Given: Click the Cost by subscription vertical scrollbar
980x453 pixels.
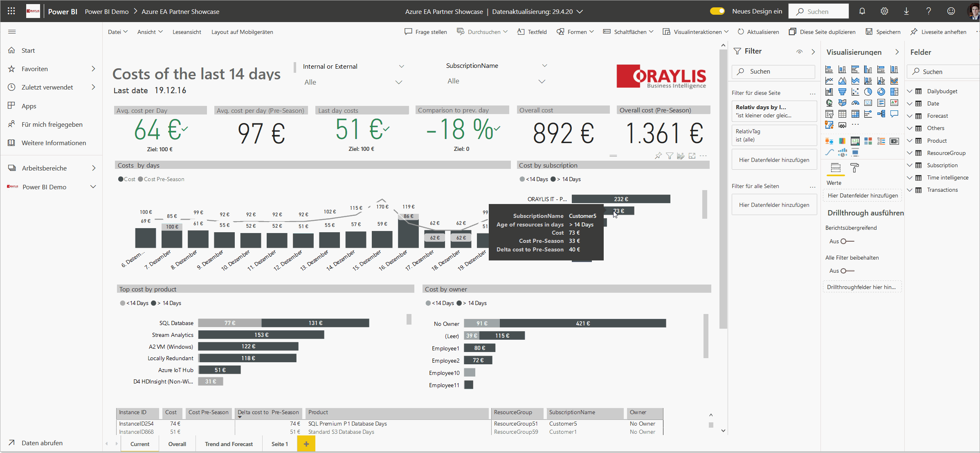Looking at the screenshot, I should tap(705, 204).
